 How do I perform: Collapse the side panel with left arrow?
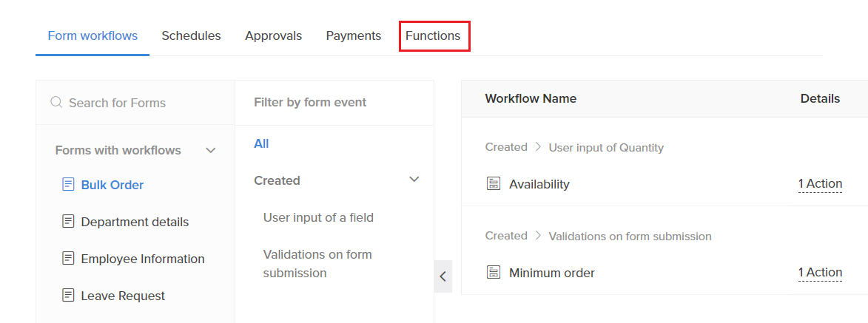point(443,276)
